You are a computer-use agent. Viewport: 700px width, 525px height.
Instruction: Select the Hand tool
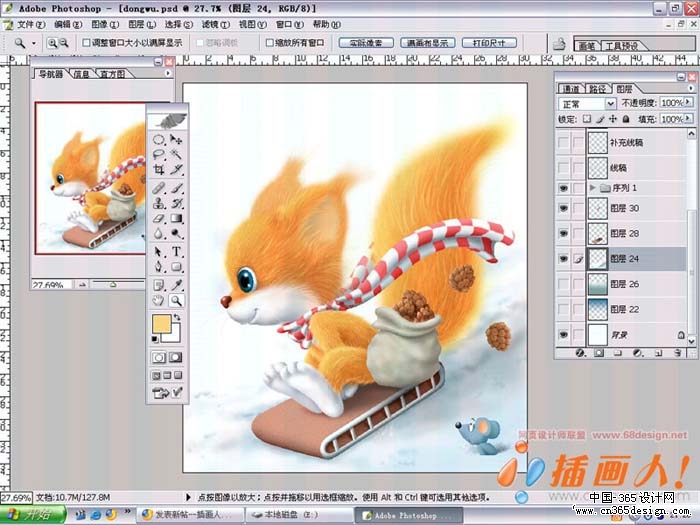[x=159, y=300]
